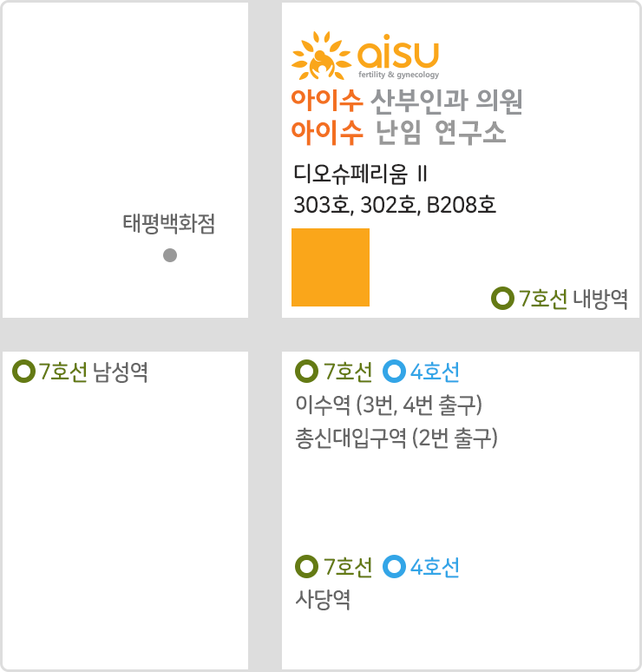
Task: Click the 사당역 station label
Action: (x=323, y=599)
